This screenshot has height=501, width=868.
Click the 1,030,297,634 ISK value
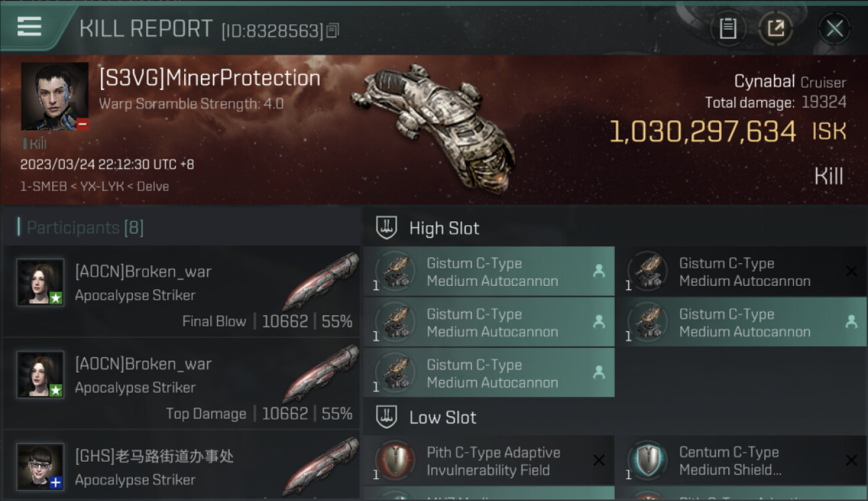(x=702, y=132)
